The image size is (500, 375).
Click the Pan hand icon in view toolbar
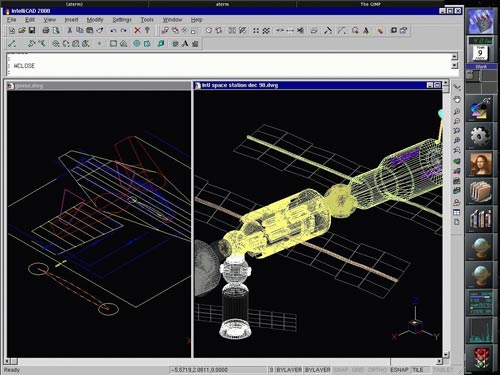pyautogui.click(x=457, y=99)
